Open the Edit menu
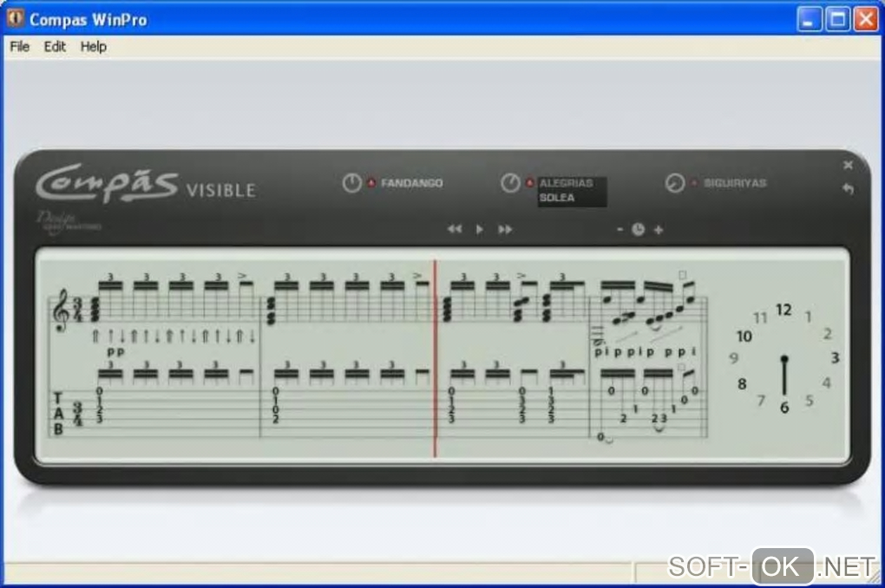The width and height of the screenshot is (885, 588). (x=55, y=46)
